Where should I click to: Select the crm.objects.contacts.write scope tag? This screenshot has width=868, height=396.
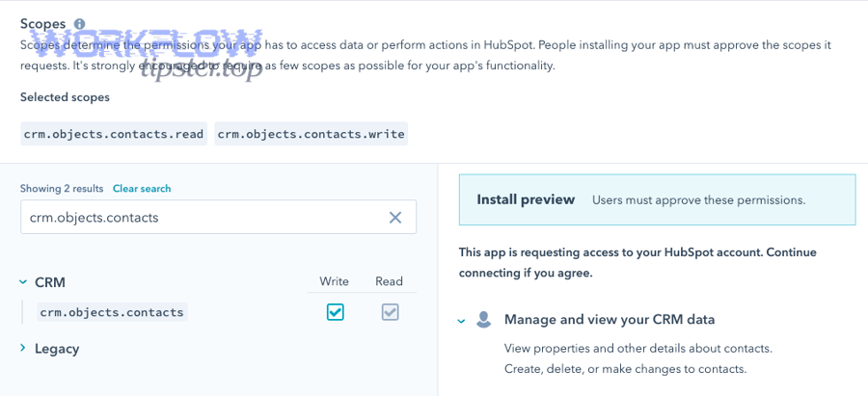(x=312, y=134)
